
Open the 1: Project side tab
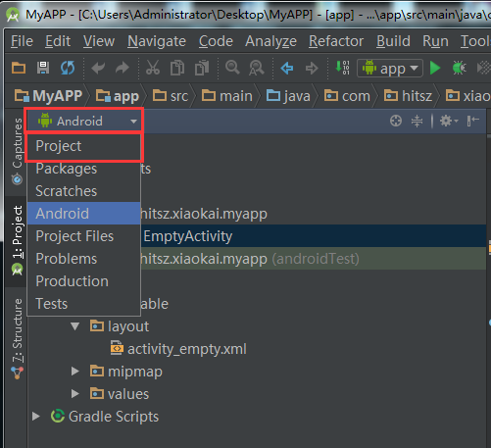(x=17, y=241)
